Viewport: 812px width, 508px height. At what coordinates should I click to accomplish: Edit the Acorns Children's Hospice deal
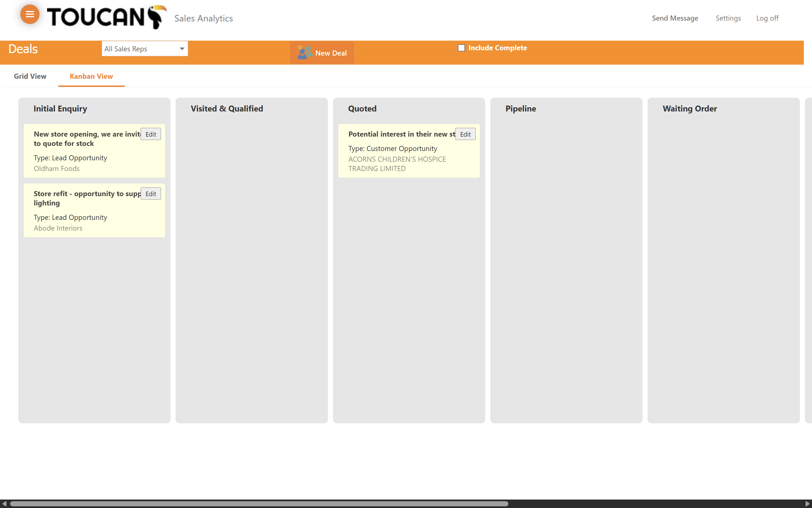click(465, 134)
